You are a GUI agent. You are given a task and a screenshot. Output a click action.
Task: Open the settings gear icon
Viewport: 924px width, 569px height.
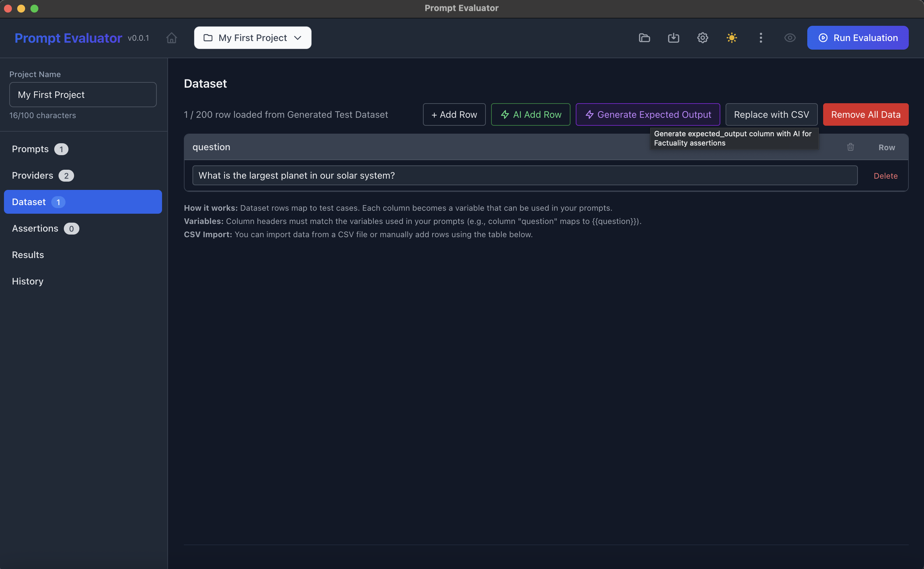tap(702, 38)
